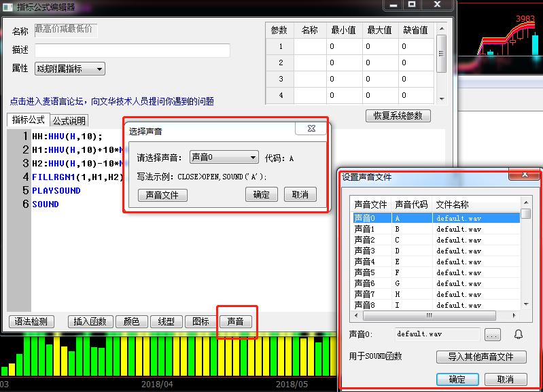Open the 颜色 color picker button
This screenshot has width=543, height=392.
point(131,321)
